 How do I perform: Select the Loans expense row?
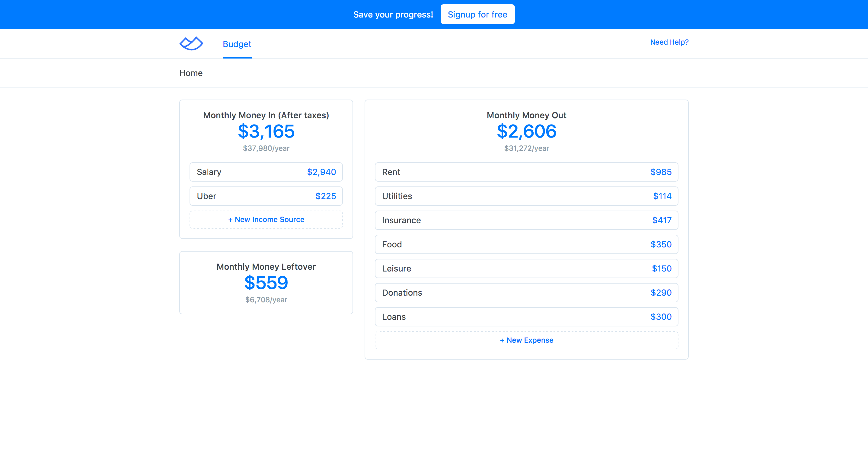[526, 317]
